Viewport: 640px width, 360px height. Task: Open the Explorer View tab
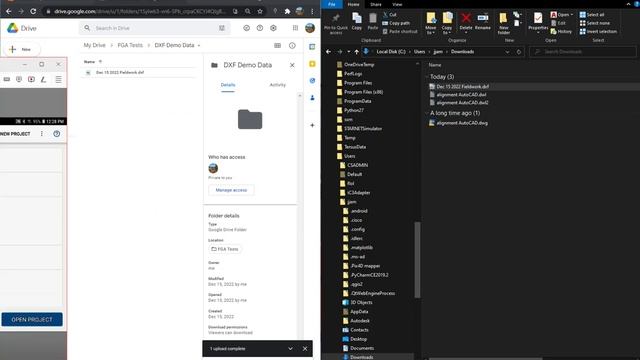tap(397, 4)
